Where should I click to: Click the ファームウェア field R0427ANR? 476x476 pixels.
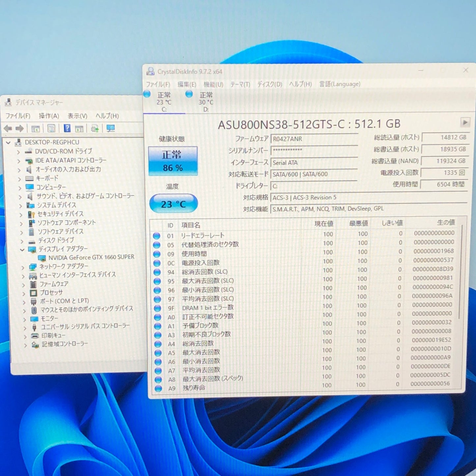point(314,139)
